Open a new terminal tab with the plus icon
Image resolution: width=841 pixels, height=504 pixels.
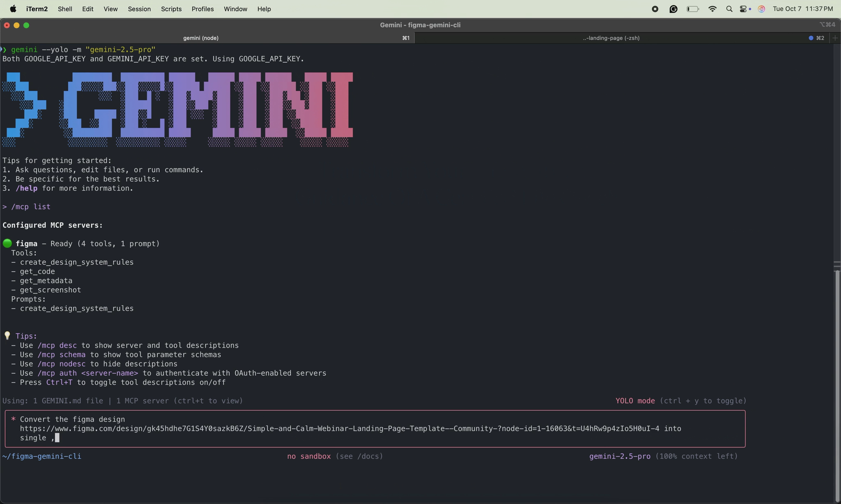pyautogui.click(x=835, y=38)
